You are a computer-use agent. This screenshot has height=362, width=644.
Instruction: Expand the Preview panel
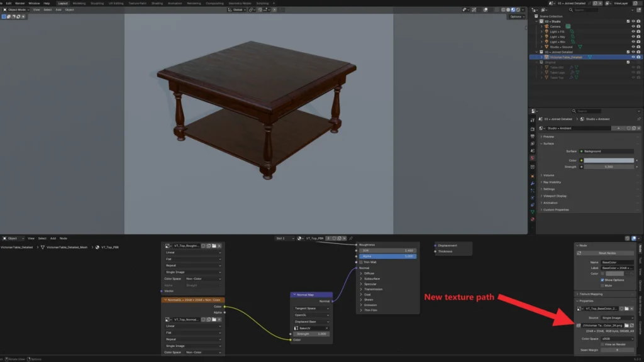548,136
